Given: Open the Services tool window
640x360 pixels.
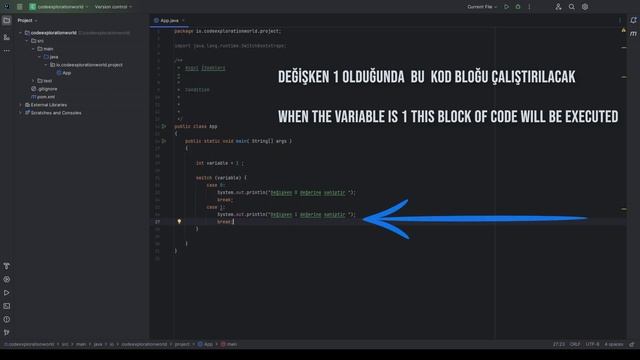Looking at the screenshot, I should (x=7, y=280).
